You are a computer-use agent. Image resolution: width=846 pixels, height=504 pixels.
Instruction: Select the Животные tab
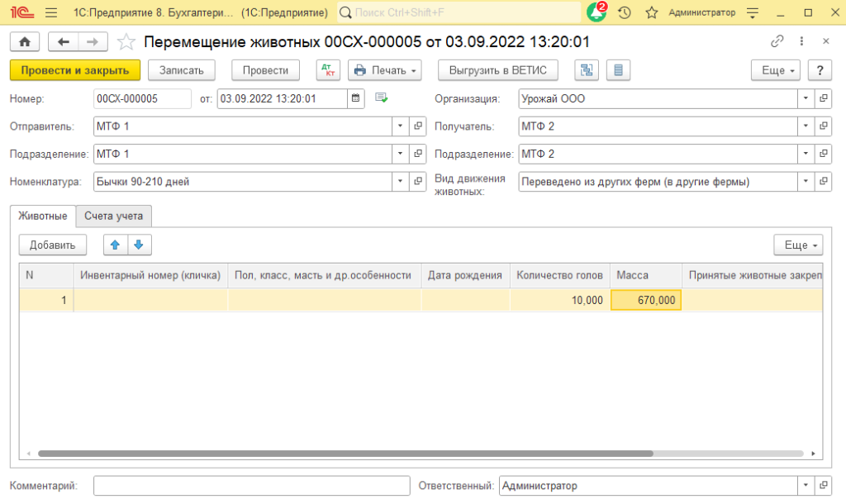[x=42, y=216]
